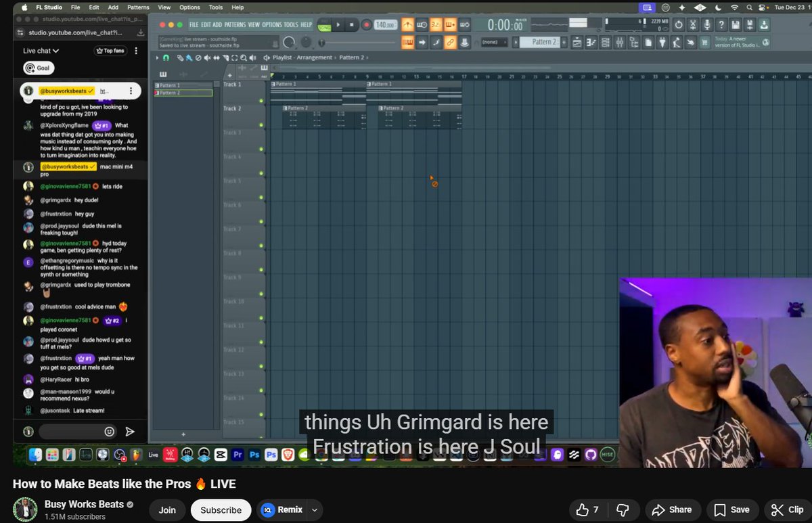Image resolution: width=812 pixels, height=523 pixels.
Task: Click the Goal chip in live chat
Action: [39, 68]
